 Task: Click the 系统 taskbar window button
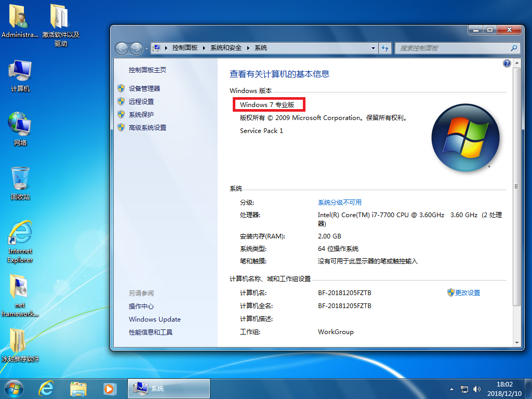point(169,389)
